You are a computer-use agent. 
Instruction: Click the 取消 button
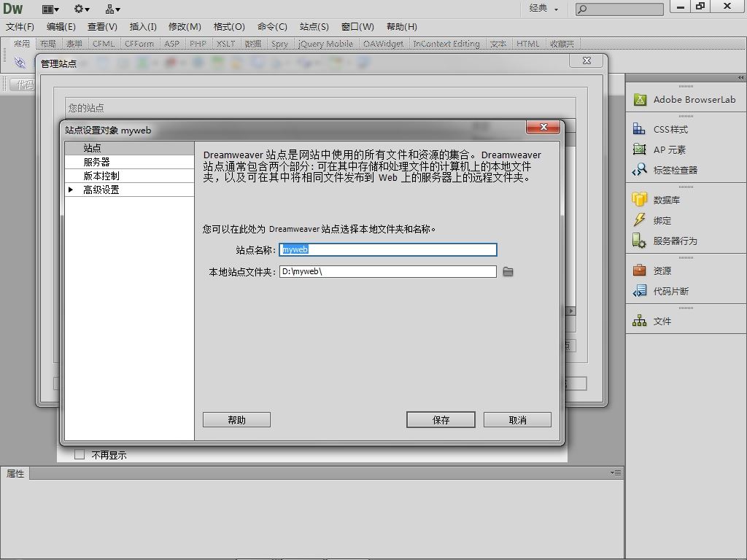[x=517, y=419]
